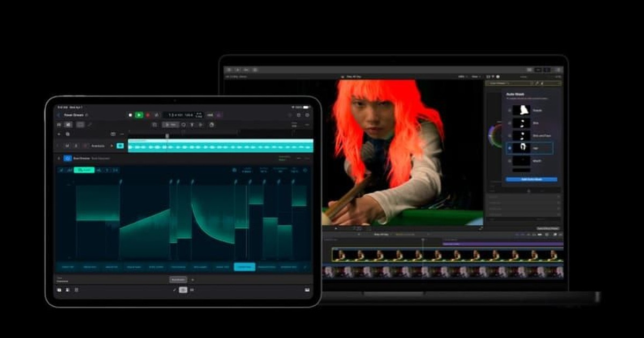
Task: Show more pattern presets with the row-end chevron
Action: (x=305, y=267)
